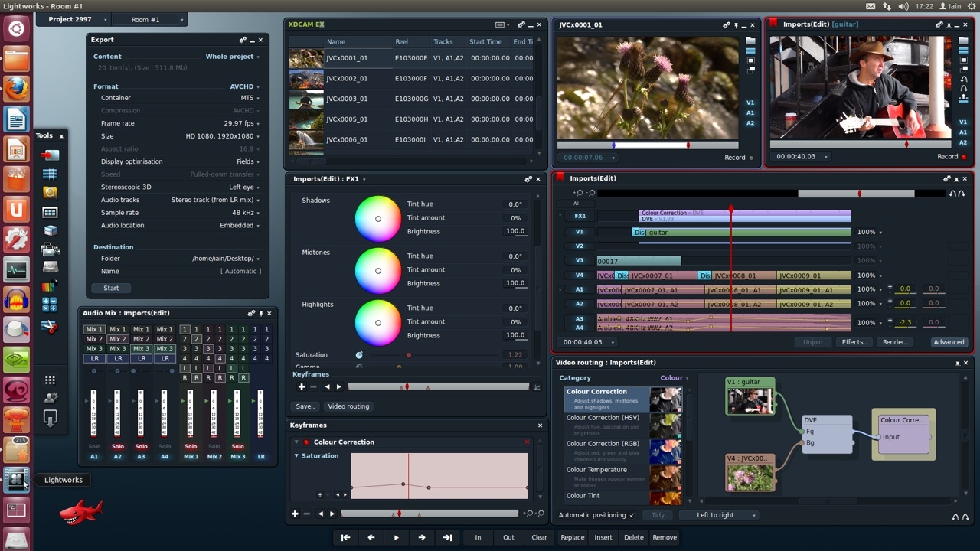The height and width of the screenshot is (551, 980).
Task: Click the search magnifier icon in Tools panel
Action: 50,193
